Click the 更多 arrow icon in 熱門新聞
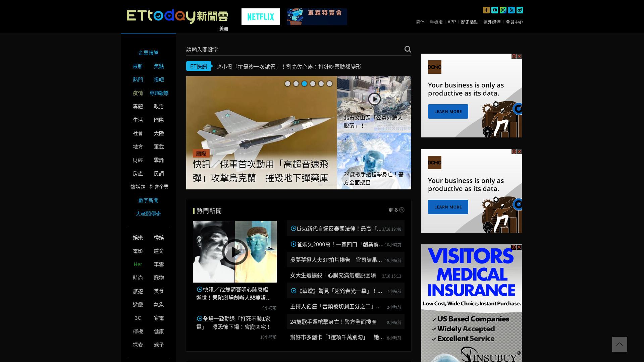Image resolution: width=644 pixels, height=362 pixels. coord(402,210)
